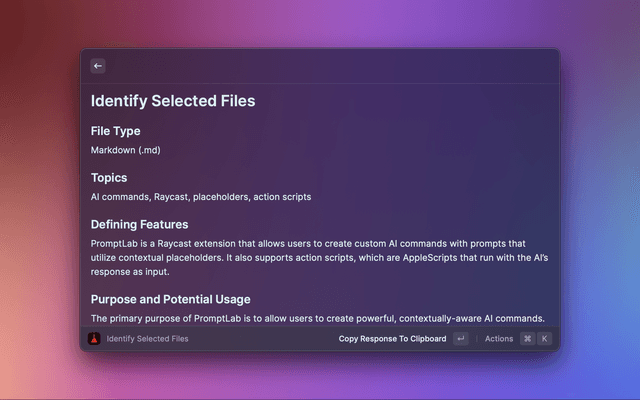This screenshot has width=640, height=400.
Task: Select the Purpose and Potential Usage heading
Action: point(171,300)
